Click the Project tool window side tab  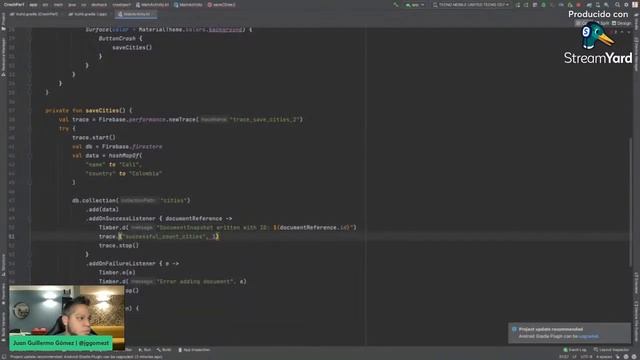pyautogui.click(x=3, y=21)
